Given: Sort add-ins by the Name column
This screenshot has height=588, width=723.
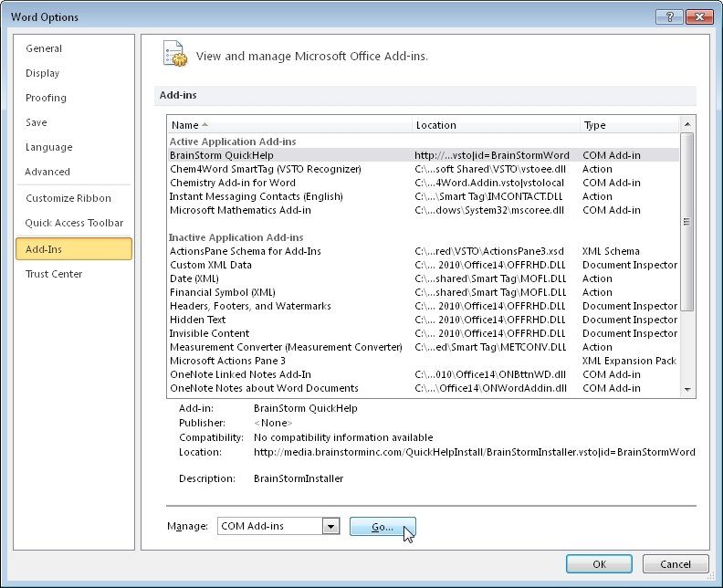Looking at the screenshot, I should click(289, 125).
